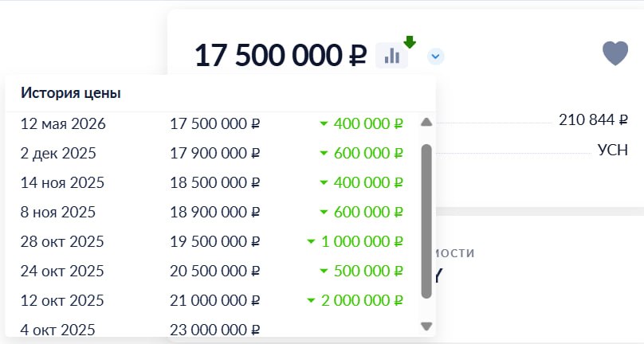Click the price history scrollbar thumb

tap(426, 221)
